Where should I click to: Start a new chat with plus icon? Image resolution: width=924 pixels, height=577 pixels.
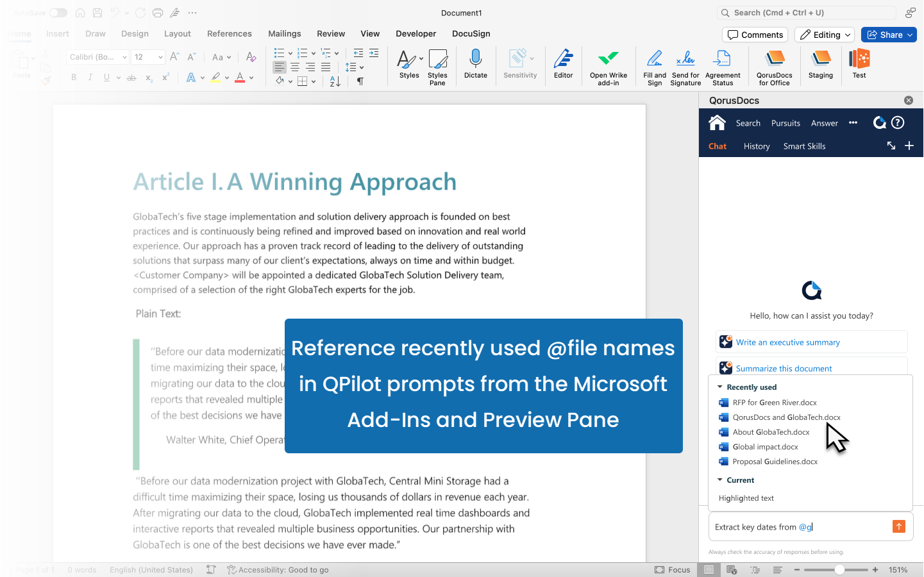click(x=909, y=146)
